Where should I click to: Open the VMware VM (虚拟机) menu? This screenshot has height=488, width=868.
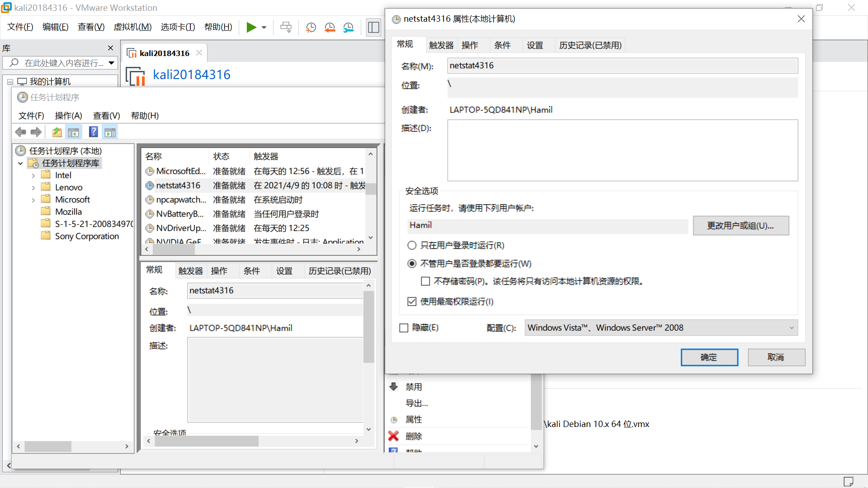tap(132, 27)
